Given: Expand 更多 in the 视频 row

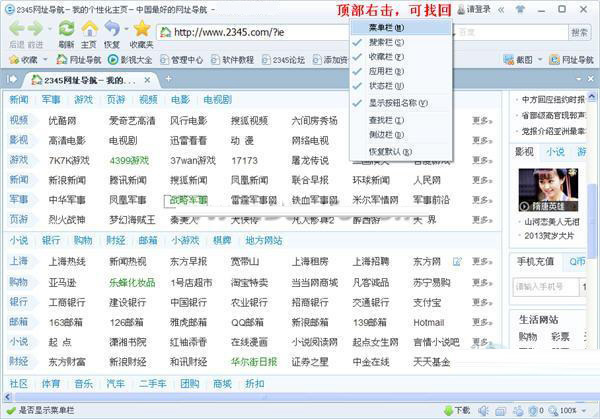Looking at the screenshot, I should [482, 121].
